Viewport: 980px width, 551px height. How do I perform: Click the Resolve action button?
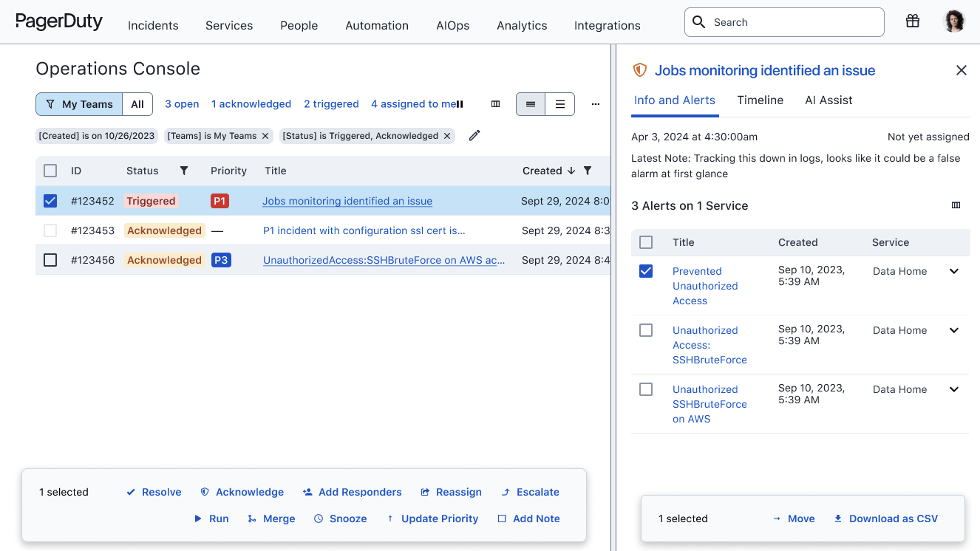154,492
